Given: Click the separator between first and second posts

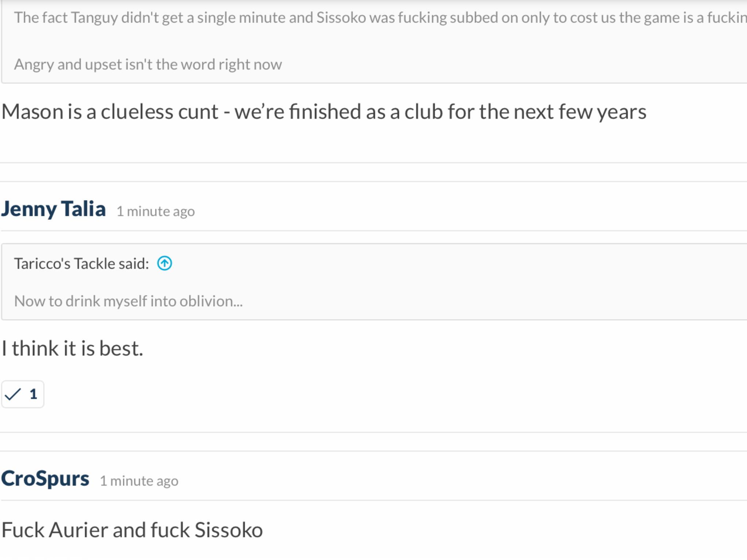Looking at the screenshot, I should pos(373,172).
